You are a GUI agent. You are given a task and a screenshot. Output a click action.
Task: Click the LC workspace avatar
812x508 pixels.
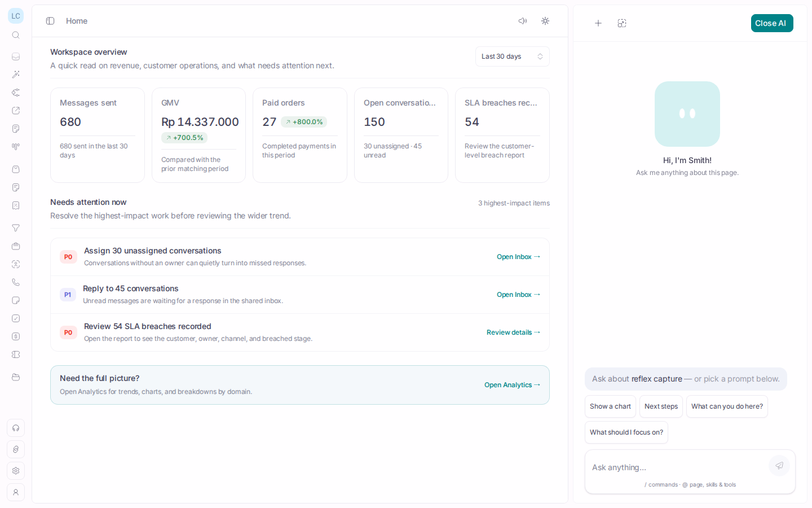pos(16,16)
